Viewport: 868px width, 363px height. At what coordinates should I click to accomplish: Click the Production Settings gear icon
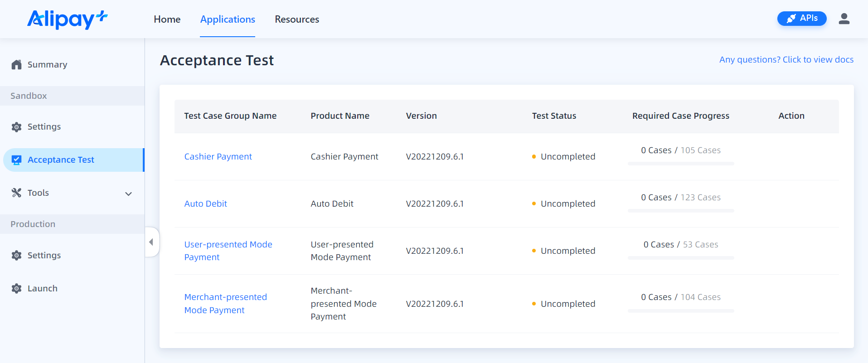point(17,256)
